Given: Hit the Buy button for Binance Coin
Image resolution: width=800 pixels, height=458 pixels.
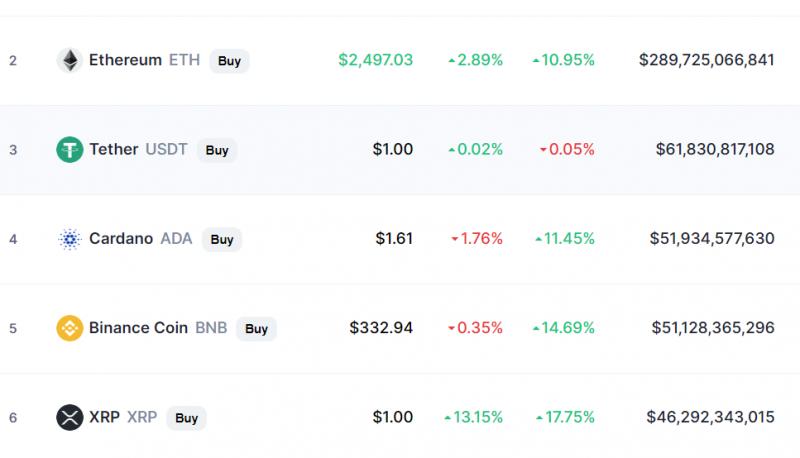Looking at the screenshot, I should (x=257, y=328).
